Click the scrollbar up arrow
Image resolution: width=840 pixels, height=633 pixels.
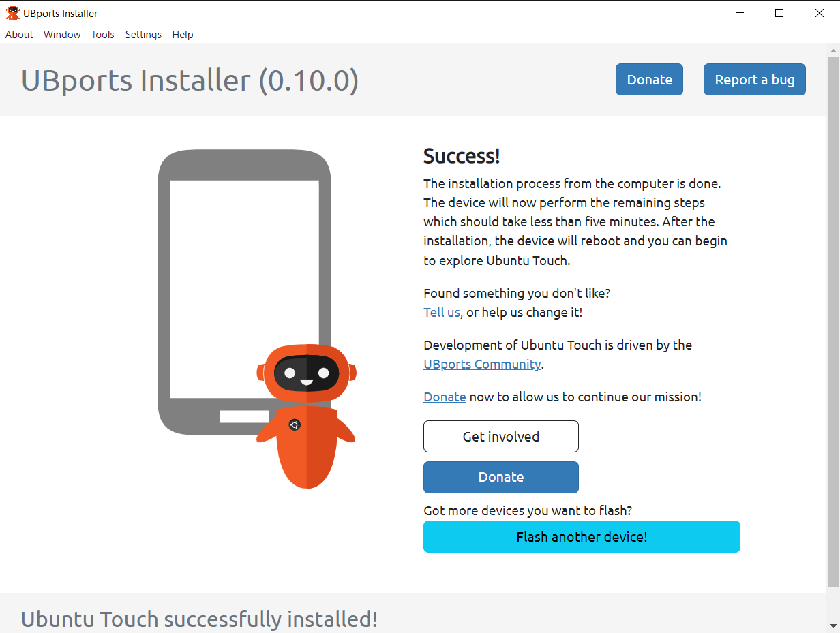tap(833, 50)
